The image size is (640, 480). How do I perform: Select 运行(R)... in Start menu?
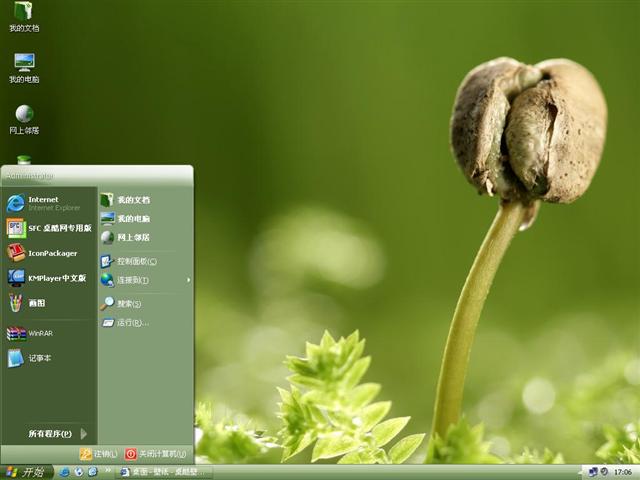(130, 322)
